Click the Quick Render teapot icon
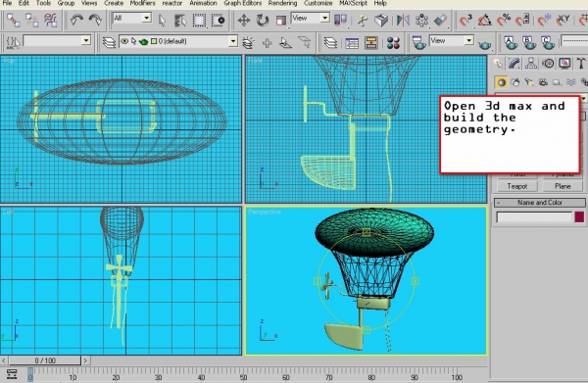Screen dimensions: 588x383 coord(484,44)
